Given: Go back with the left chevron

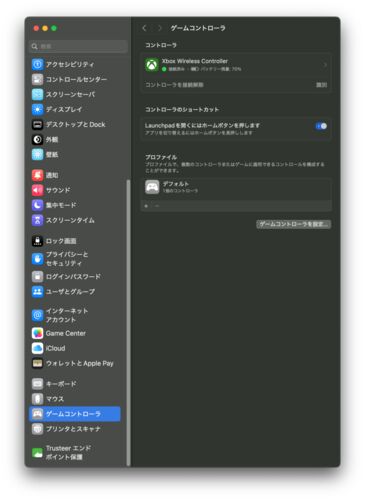Looking at the screenshot, I should pyautogui.click(x=144, y=28).
